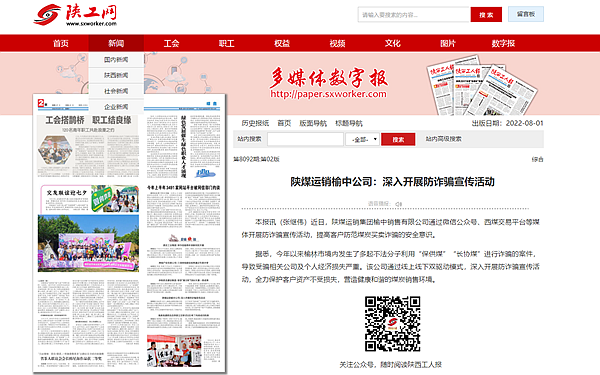Choose 社会新闻 in the open submenu
The height and width of the screenshot is (375, 600).
(x=116, y=91)
